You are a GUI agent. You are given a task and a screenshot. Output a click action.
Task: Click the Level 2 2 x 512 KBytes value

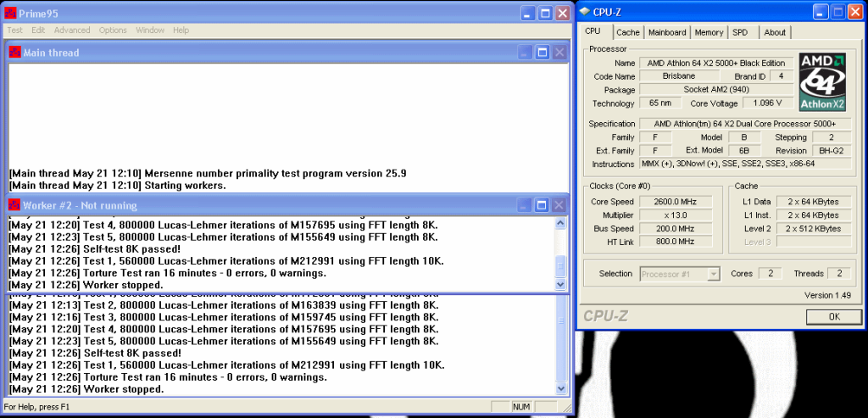coord(814,229)
